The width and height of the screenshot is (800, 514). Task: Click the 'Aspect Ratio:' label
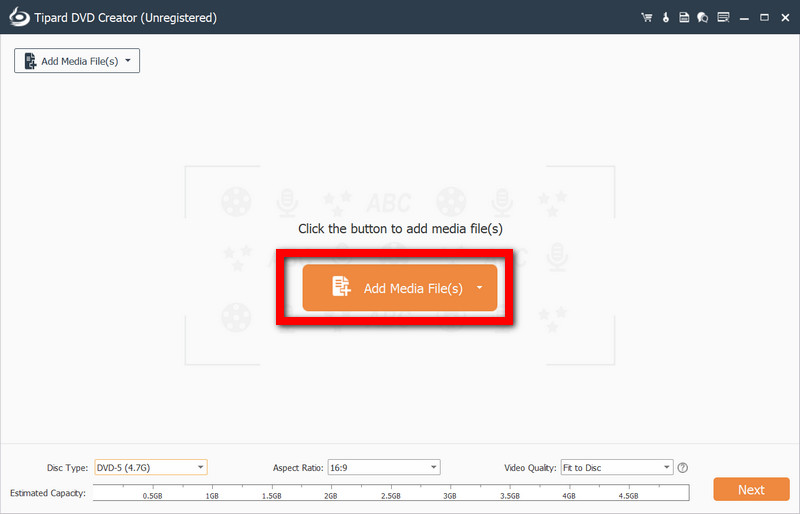point(298,468)
